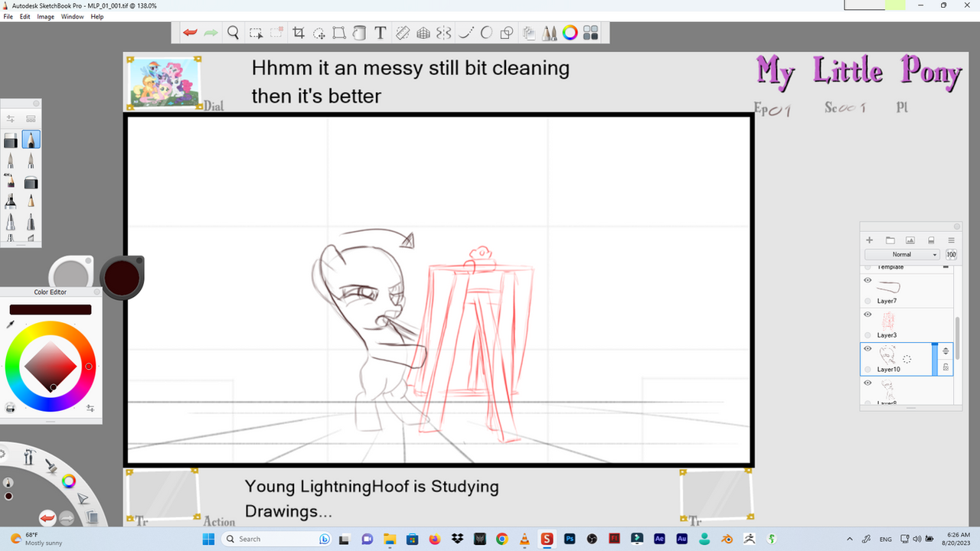Hide Layer3 with its eye icon
This screenshot has height=551, width=980.
click(x=867, y=315)
